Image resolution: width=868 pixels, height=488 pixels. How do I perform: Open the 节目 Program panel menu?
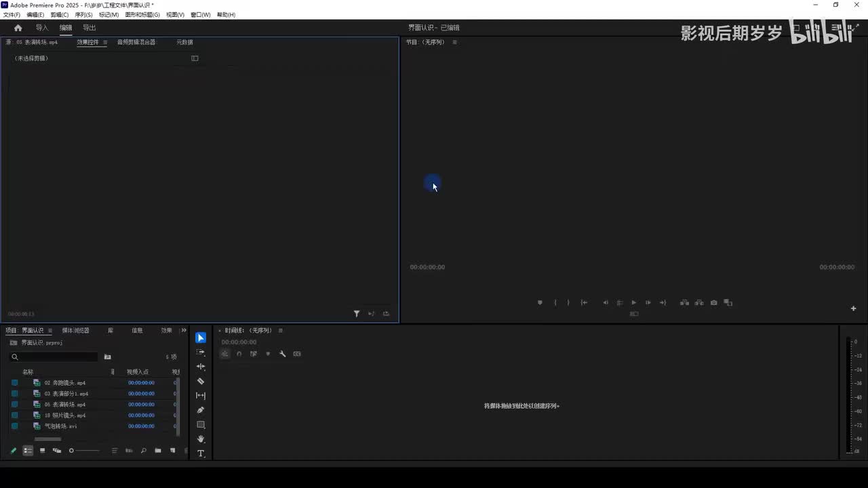pos(454,43)
